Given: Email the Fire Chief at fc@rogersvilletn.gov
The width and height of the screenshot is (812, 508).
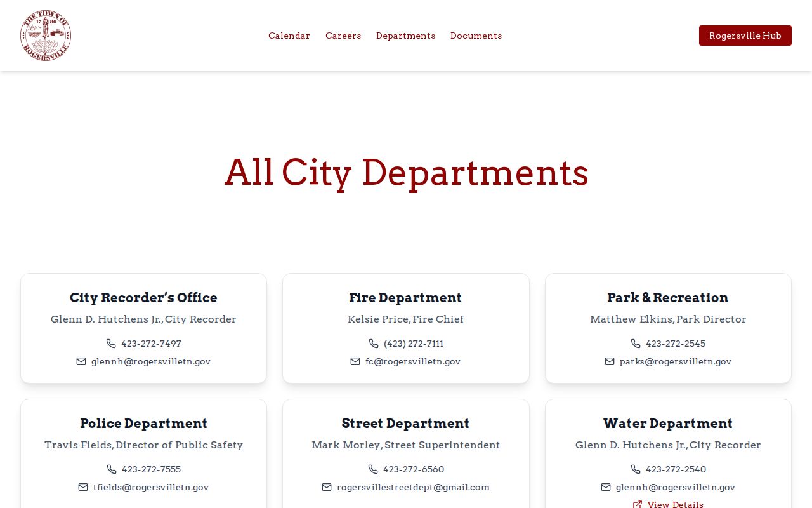Looking at the screenshot, I should (x=413, y=361).
